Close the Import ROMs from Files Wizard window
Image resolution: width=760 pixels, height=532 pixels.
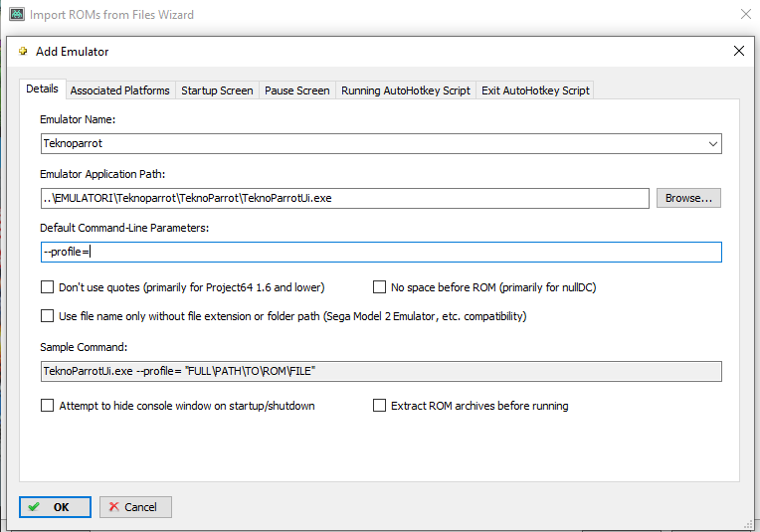click(746, 14)
